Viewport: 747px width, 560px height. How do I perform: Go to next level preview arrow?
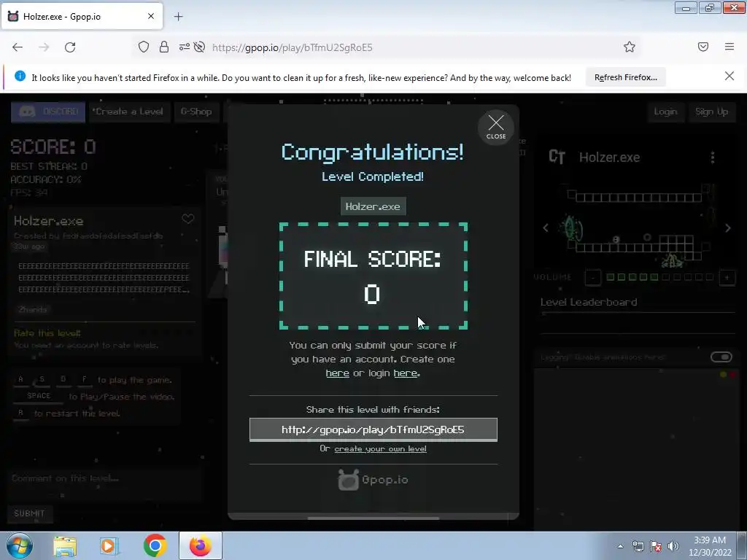[728, 228]
